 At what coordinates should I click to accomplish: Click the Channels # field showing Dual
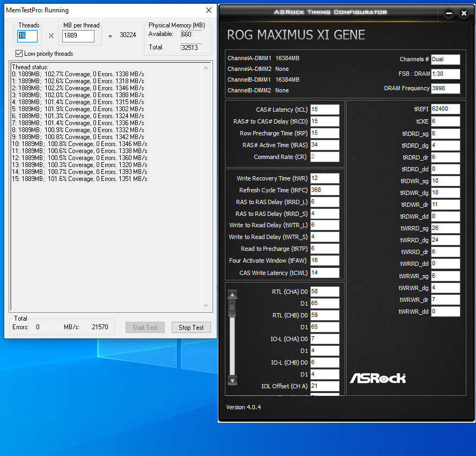click(445, 60)
